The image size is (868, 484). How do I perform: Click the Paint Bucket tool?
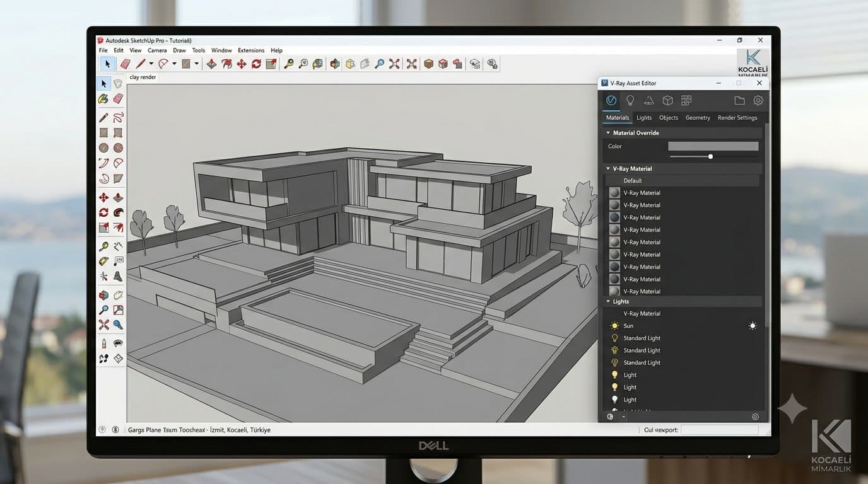(103, 99)
